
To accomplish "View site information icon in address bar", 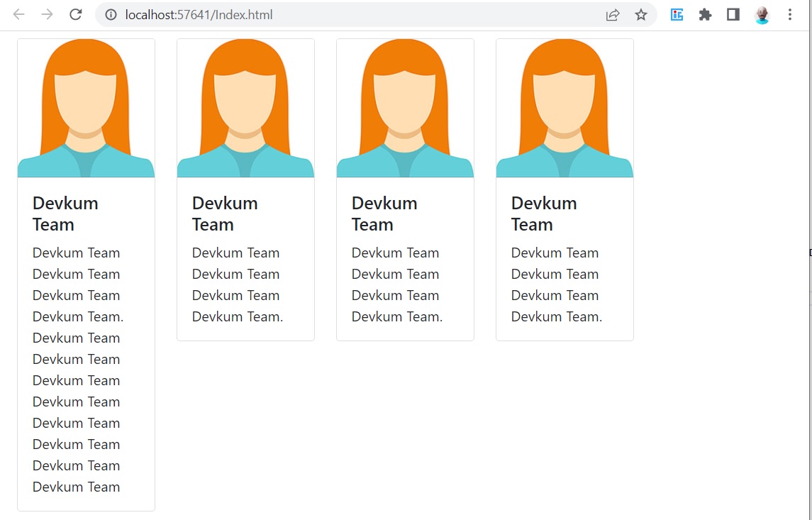I will [111, 14].
